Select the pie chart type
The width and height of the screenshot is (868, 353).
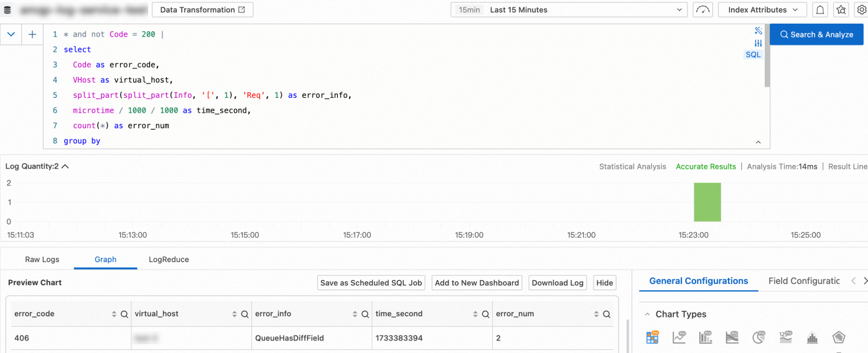[x=759, y=337]
